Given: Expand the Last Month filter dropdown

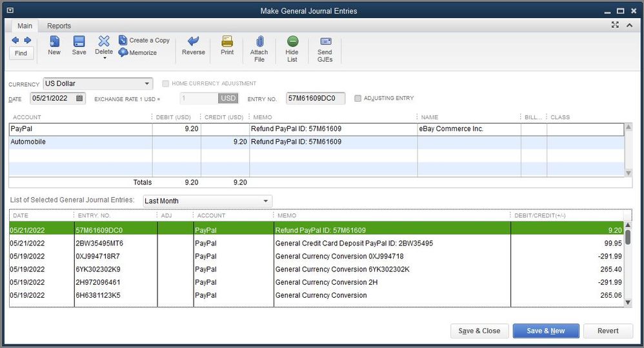Looking at the screenshot, I should pyautogui.click(x=266, y=201).
